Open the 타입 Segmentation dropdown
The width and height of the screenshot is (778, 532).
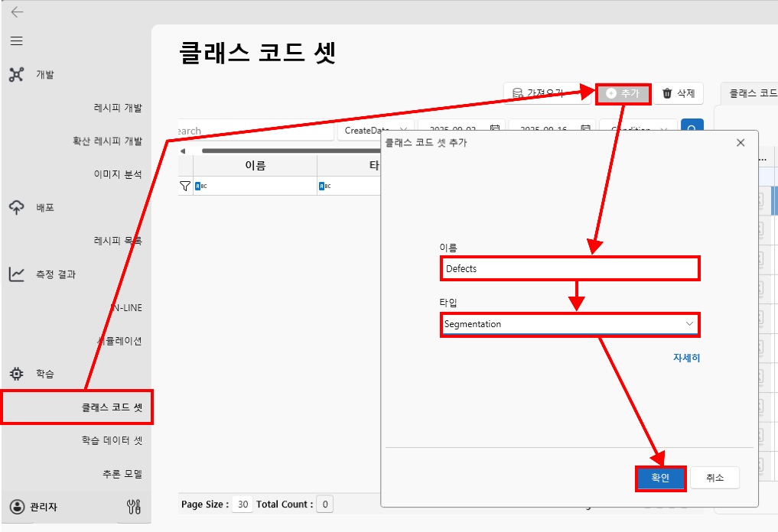(x=570, y=324)
